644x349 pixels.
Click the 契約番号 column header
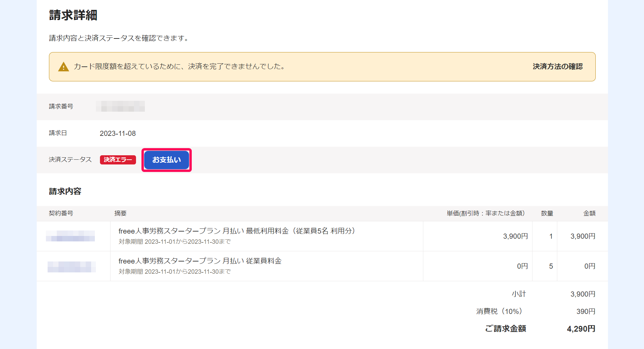(x=61, y=213)
